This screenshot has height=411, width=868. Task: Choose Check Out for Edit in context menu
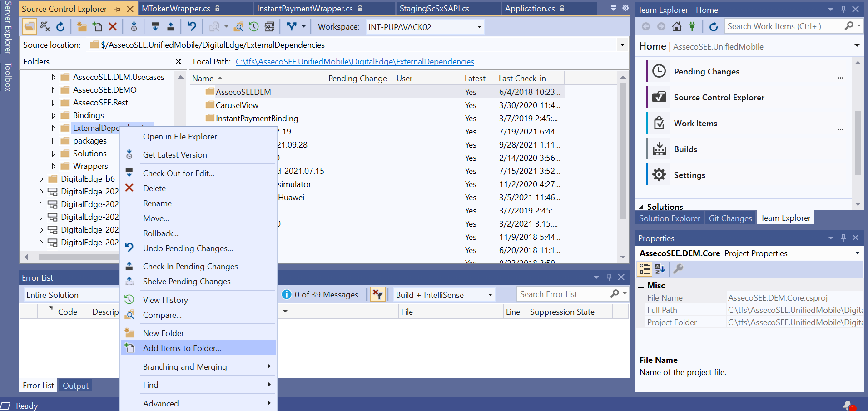click(198, 173)
